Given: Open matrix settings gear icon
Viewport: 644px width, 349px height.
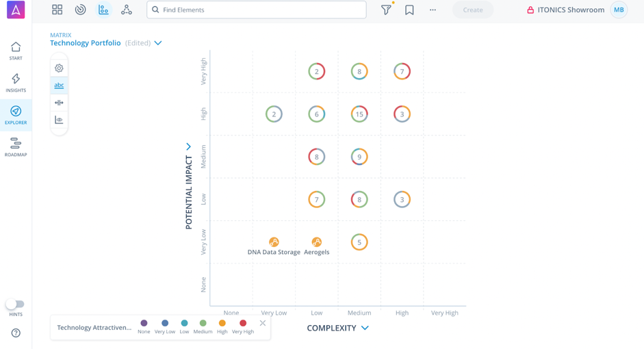Looking at the screenshot, I should 59,68.
